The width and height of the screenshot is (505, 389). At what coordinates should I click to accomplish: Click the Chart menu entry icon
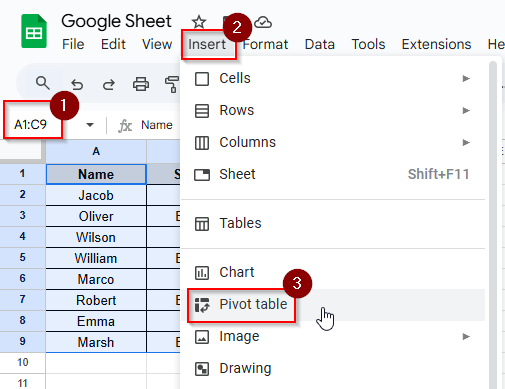(202, 273)
